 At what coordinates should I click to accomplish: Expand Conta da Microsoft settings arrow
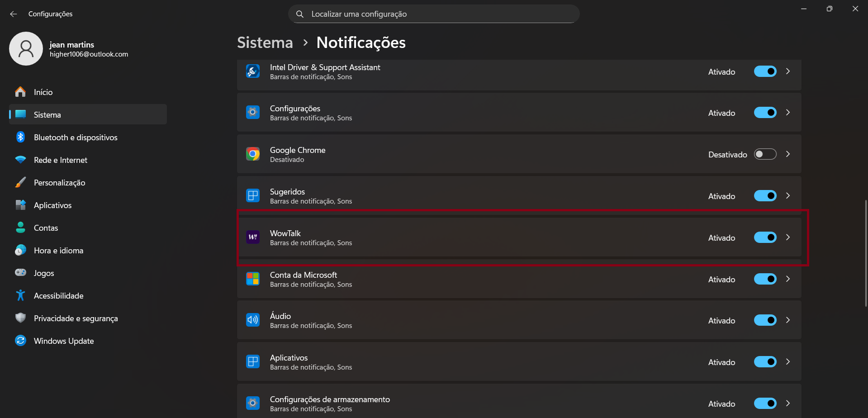[788, 279]
